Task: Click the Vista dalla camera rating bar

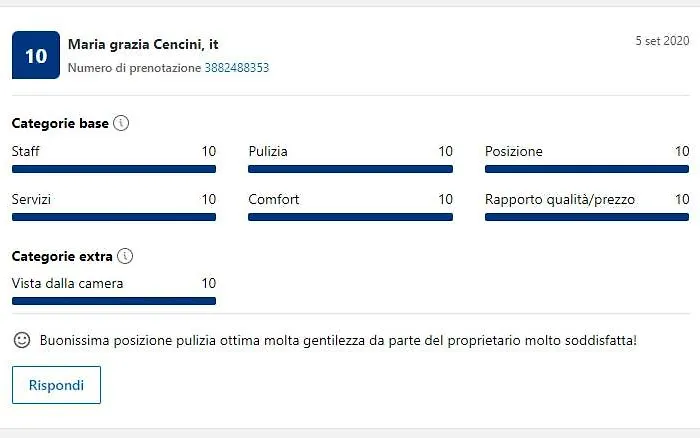Action: pos(114,301)
